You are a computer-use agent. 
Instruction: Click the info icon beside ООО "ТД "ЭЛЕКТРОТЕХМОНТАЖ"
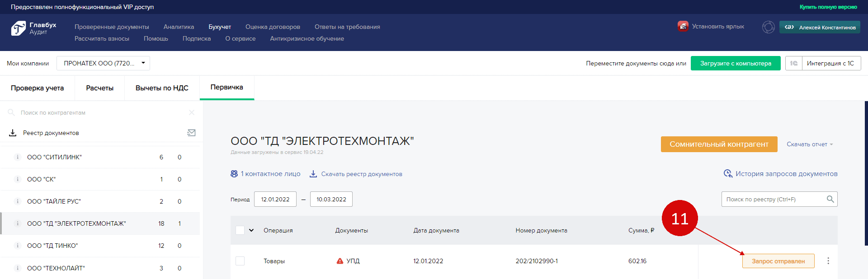coord(18,223)
